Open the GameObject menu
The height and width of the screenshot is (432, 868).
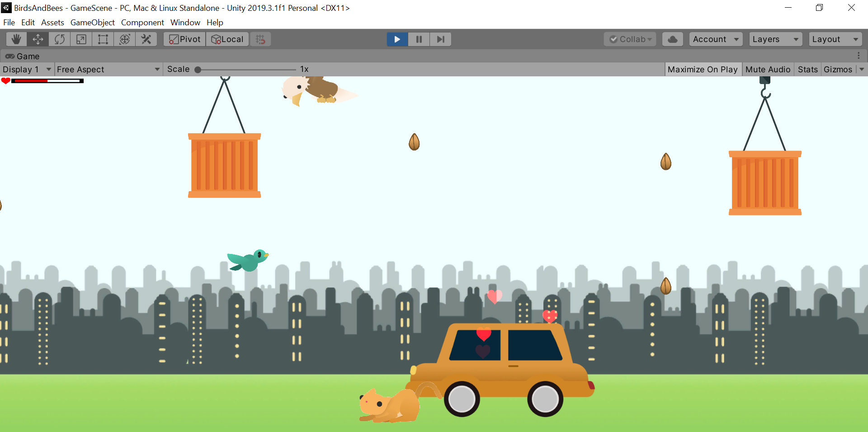(92, 22)
